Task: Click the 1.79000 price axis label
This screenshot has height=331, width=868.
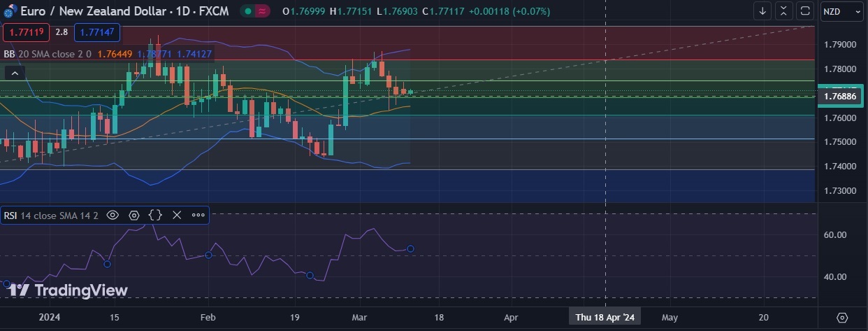Action: coord(840,45)
